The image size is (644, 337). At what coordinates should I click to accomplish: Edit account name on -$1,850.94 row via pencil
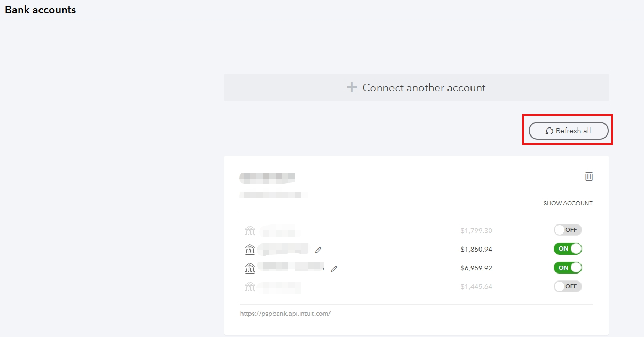point(318,250)
